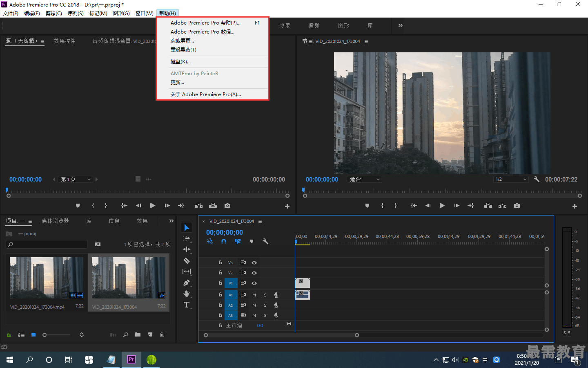The width and height of the screenshot is (588, 368).
Task: Open Source panel menu icon
Action: pos(42,41)
